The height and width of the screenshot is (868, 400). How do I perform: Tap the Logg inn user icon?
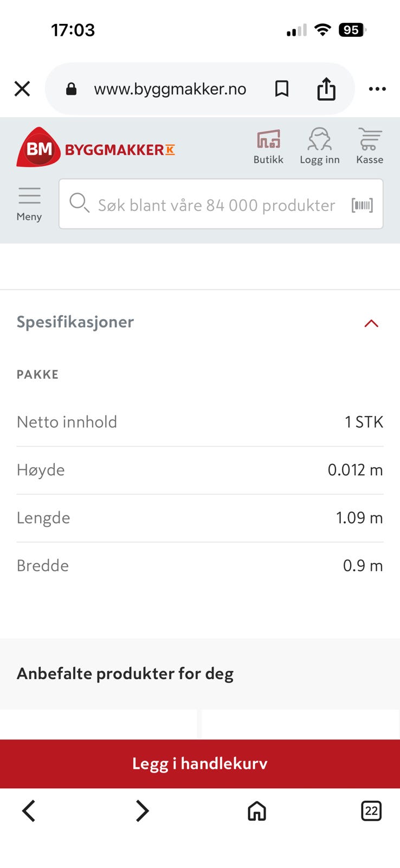tap(319, 146)
